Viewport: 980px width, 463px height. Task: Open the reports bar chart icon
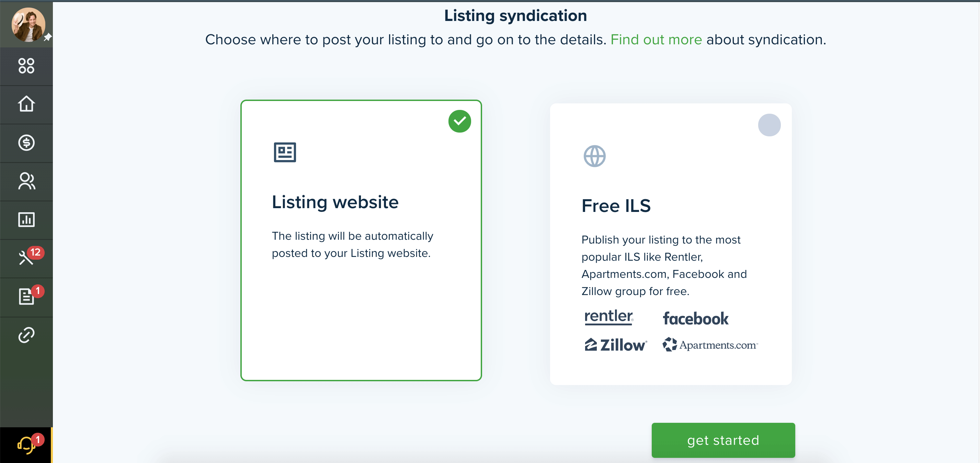(26, 219)
